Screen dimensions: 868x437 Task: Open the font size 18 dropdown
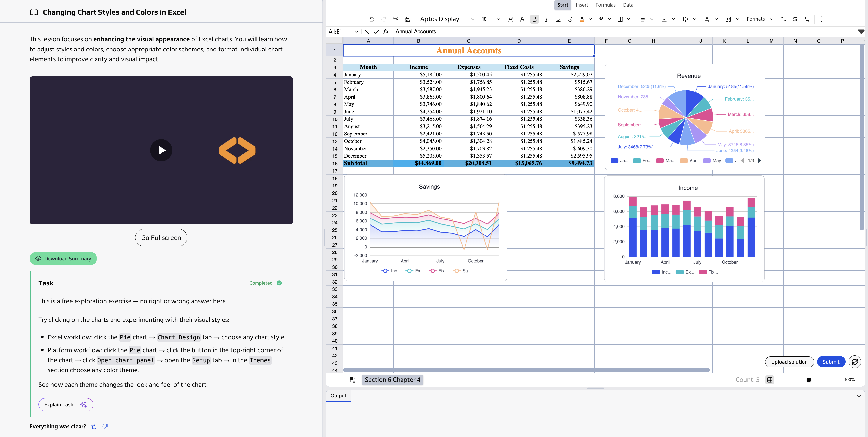click(491, 19)
